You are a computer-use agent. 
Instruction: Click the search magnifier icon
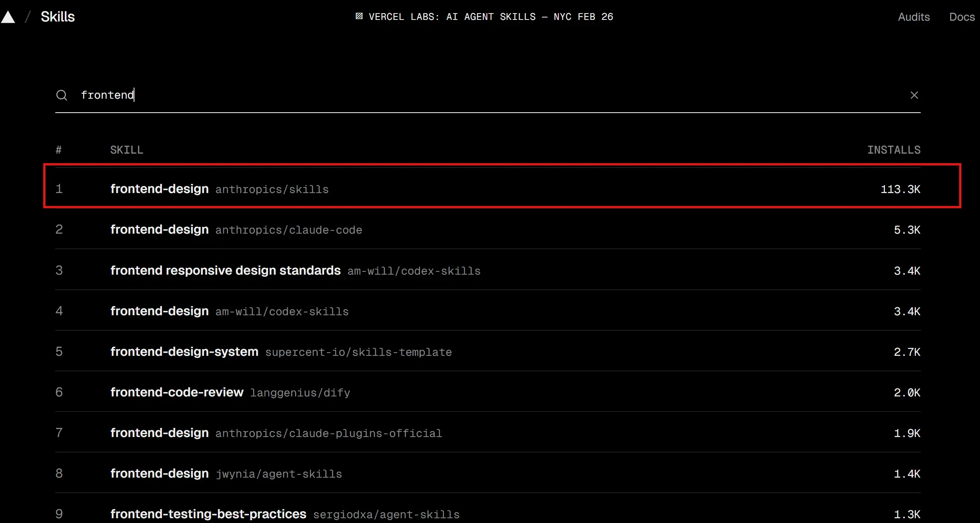(x=62, y=95)
